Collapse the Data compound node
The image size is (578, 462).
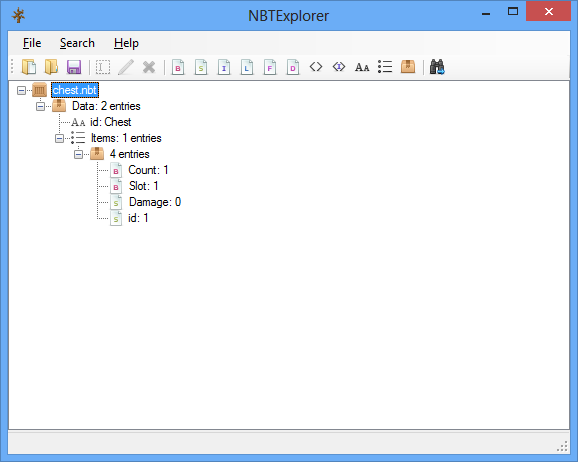(x=40, y=107)
